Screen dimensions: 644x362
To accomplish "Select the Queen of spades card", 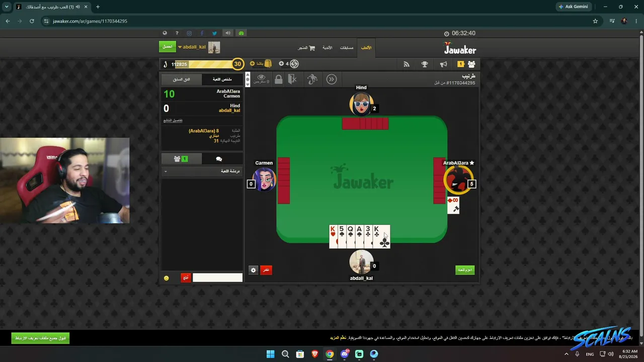I will 350,237.
